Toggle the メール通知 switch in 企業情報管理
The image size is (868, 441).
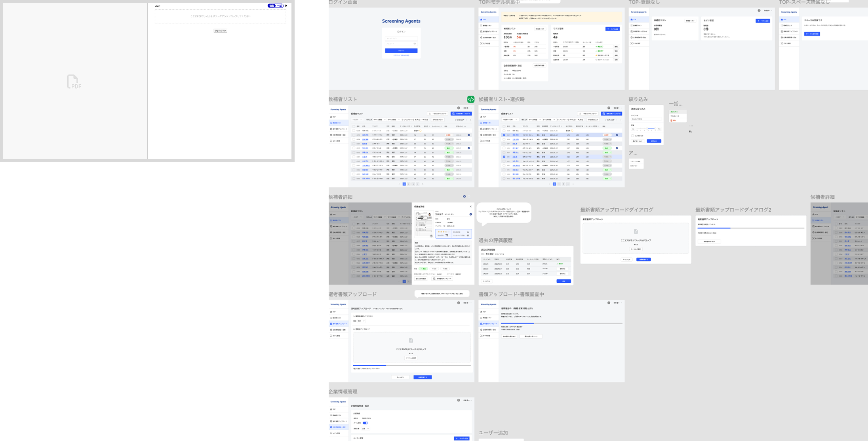[x=365, y=423]
